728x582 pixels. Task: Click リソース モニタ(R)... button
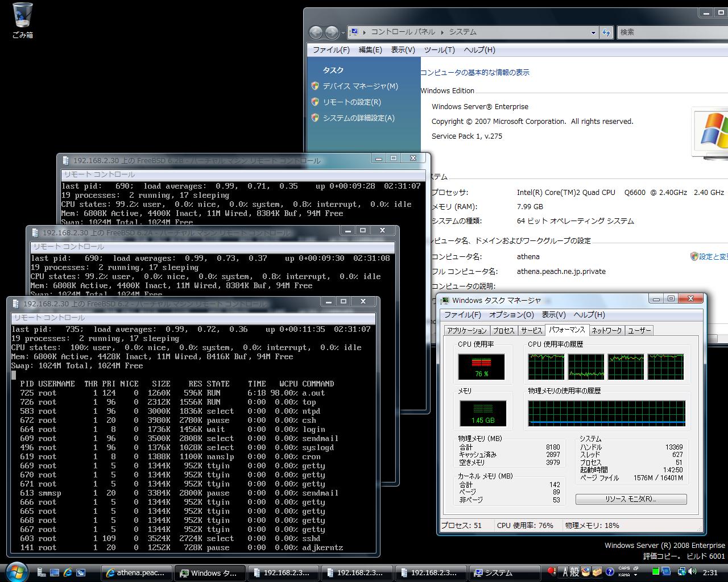(x=631, y=499)
